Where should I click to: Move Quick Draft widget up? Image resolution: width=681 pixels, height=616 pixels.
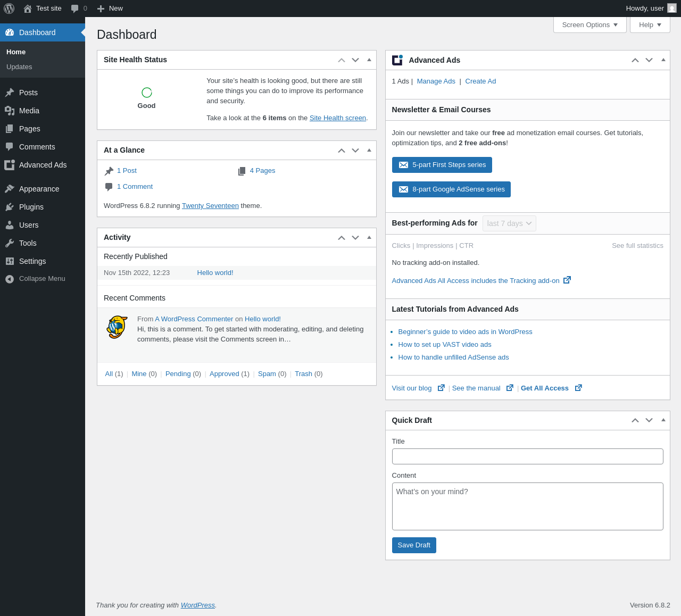point(635,420)
